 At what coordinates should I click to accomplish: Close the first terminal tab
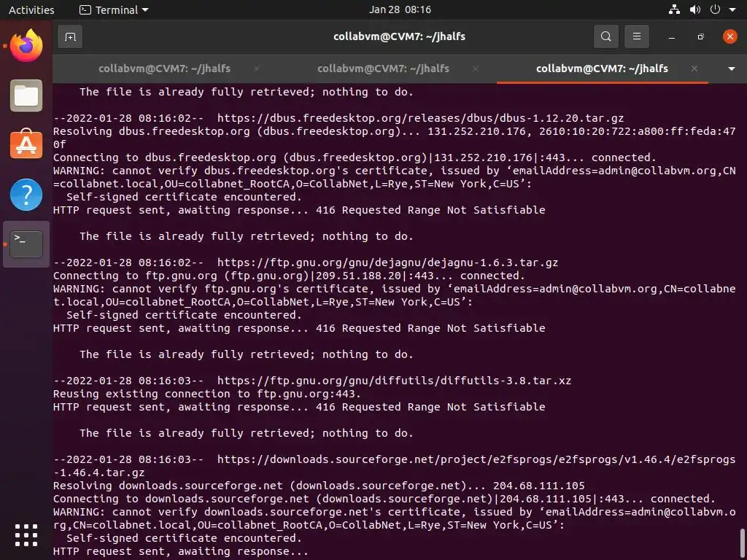tap(256, 69)
